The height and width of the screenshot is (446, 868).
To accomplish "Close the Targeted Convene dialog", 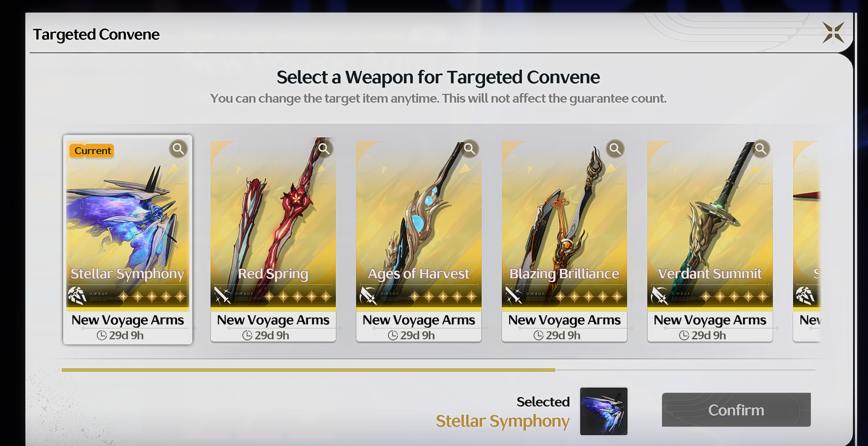I will point(833,33).
